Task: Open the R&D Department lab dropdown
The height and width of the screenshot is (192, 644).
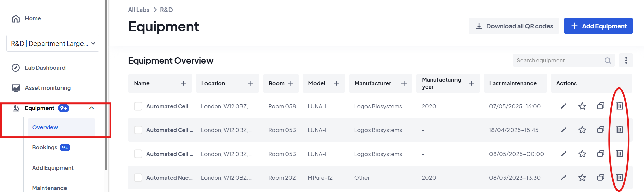Action: tap(53, 44)
